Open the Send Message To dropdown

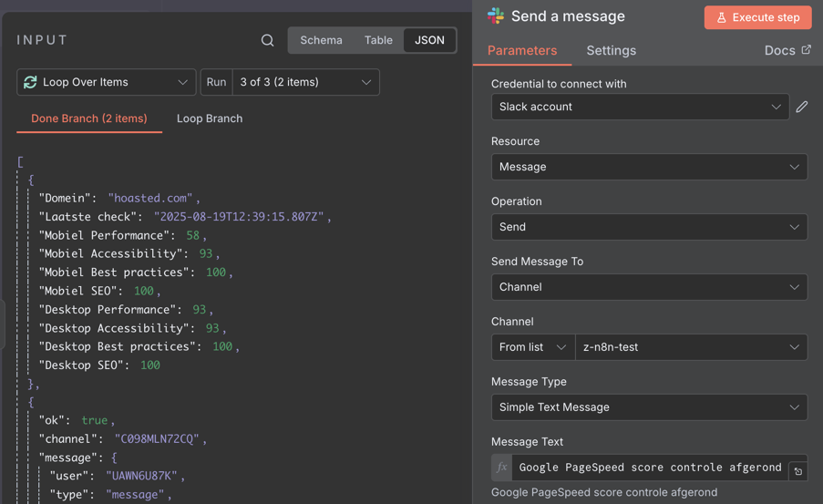pyautogui.click(x=649, y=287)
